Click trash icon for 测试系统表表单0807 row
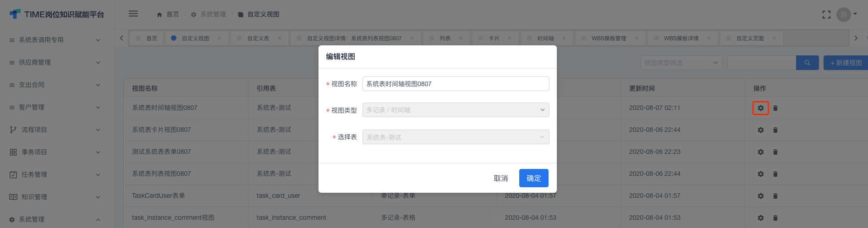868x228 pixels. [775, 152]
